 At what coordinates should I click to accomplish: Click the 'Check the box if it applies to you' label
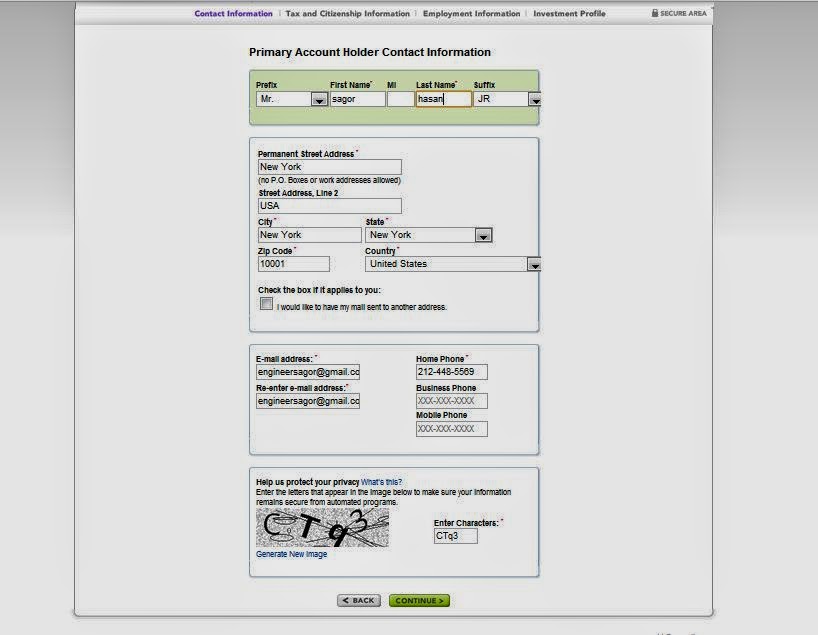319,290
